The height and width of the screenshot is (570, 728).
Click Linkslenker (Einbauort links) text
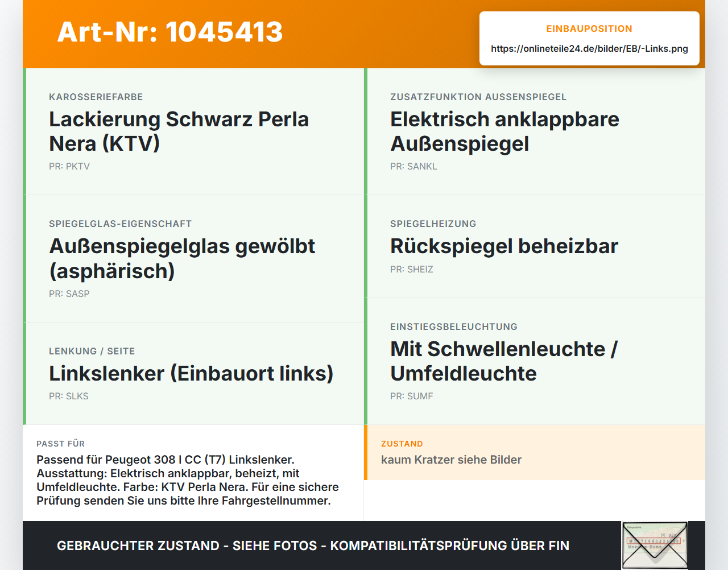191,374
